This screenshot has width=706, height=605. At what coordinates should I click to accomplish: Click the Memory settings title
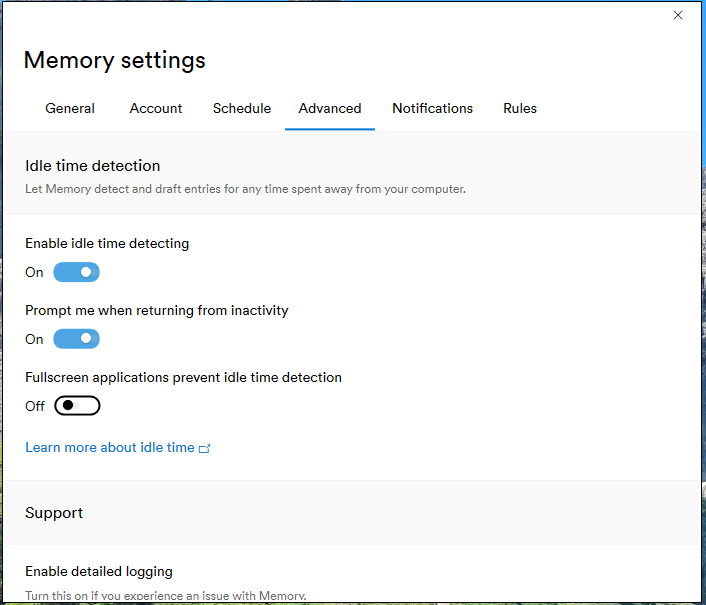(x=115, y=60)
